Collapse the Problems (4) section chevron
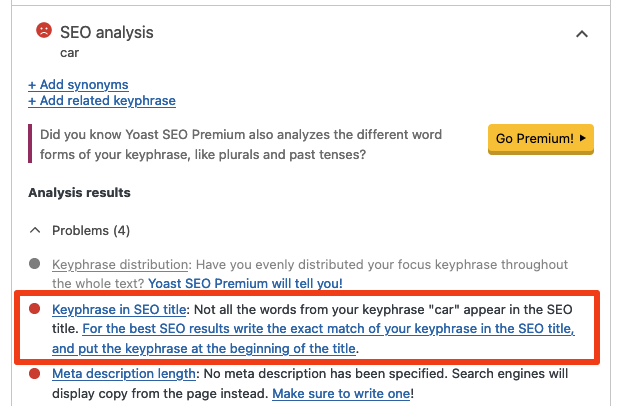Screen dimensions: 627x406 34,231
